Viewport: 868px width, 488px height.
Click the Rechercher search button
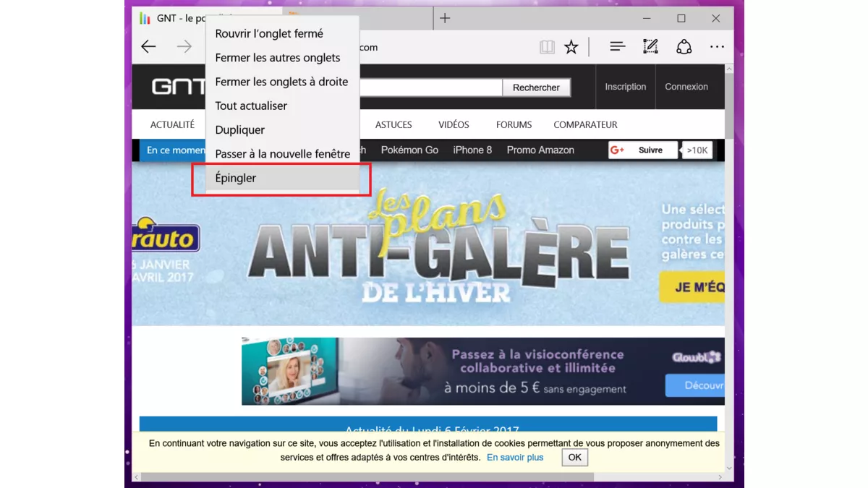(x=536, y=87)
